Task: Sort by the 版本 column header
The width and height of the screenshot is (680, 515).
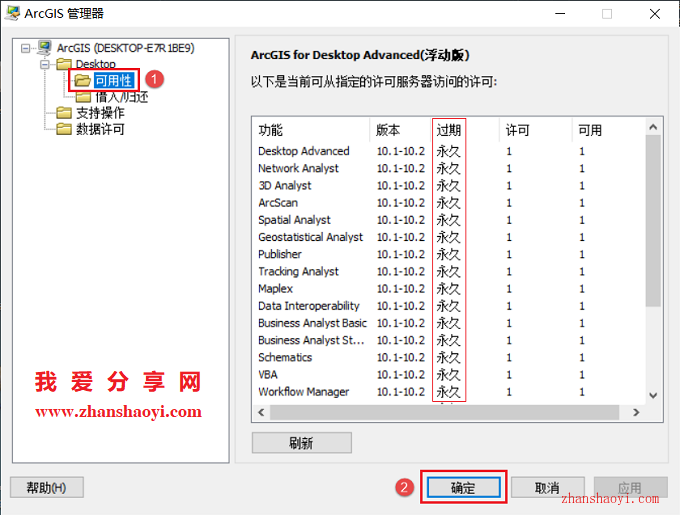Action: coord(401,130)
